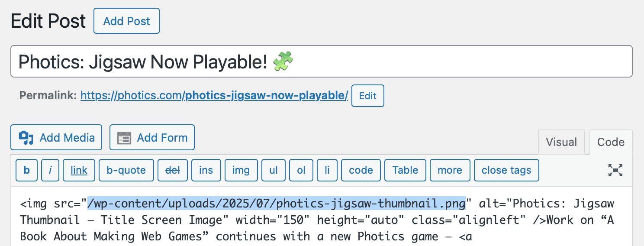Switch to the Visual editor tab
The image size is (644, 246).
[561, 142]
